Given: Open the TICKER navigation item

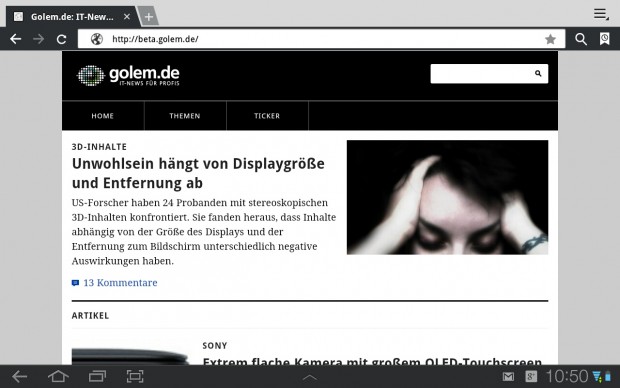Looking at the screenshot, I should click(x=267, y=115).
